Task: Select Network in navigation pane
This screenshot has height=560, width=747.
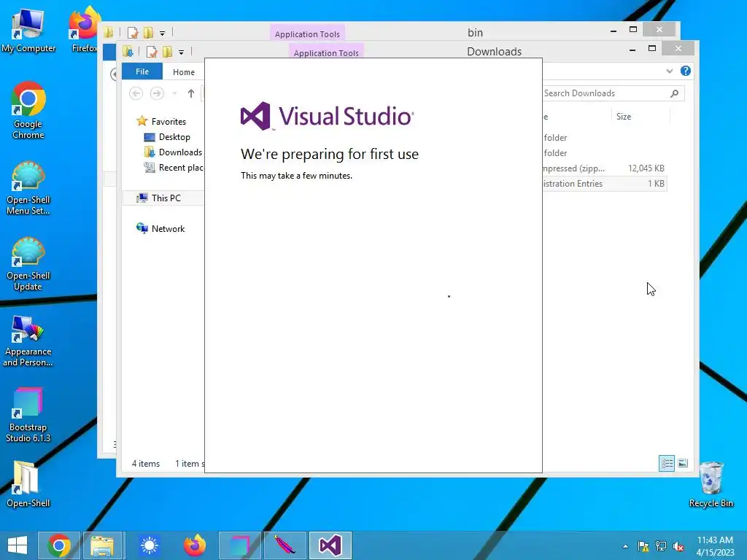Action: [x=160, y=228]
